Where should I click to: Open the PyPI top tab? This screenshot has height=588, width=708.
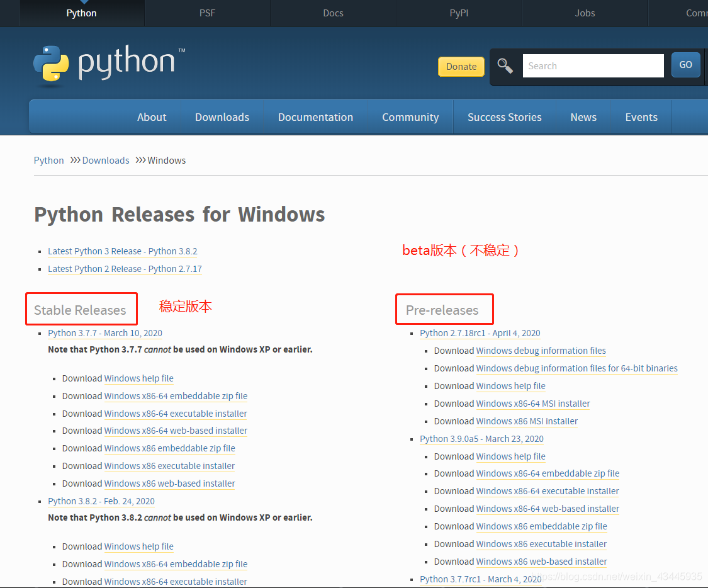pyautogui.click(x=459, y=13)
